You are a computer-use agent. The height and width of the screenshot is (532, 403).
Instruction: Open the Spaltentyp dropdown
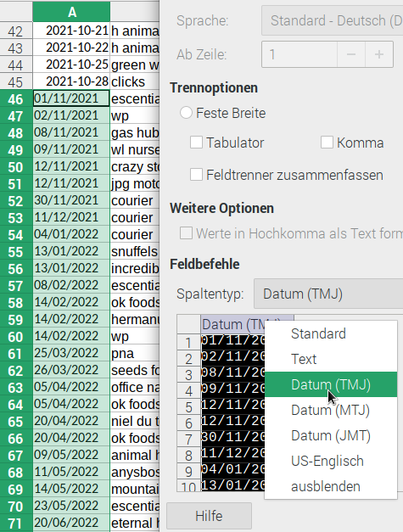(328, 294)
